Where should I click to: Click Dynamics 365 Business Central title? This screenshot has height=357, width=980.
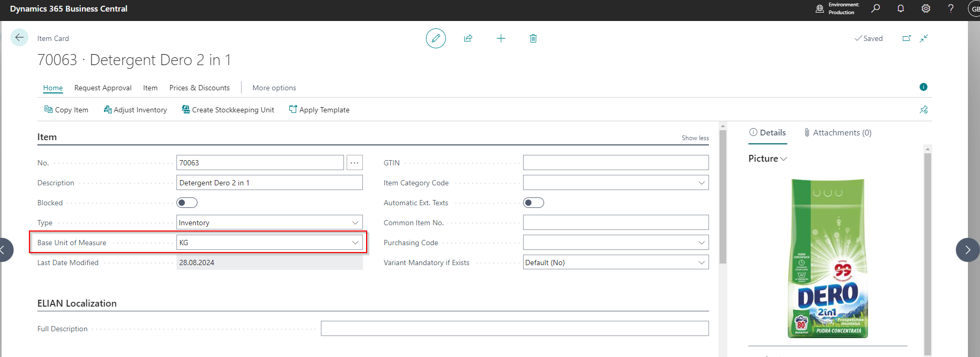pyautogui.click(x=69, y=8)
